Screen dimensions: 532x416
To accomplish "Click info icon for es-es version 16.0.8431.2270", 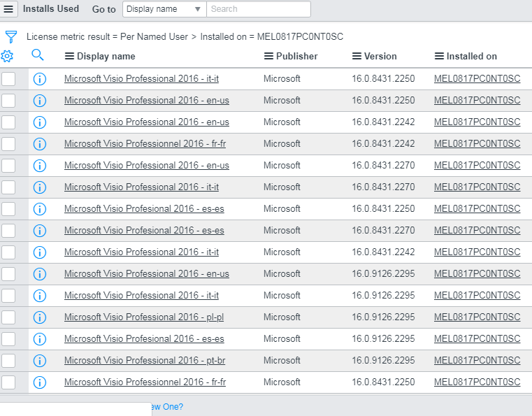I will (x=40, y=231).
